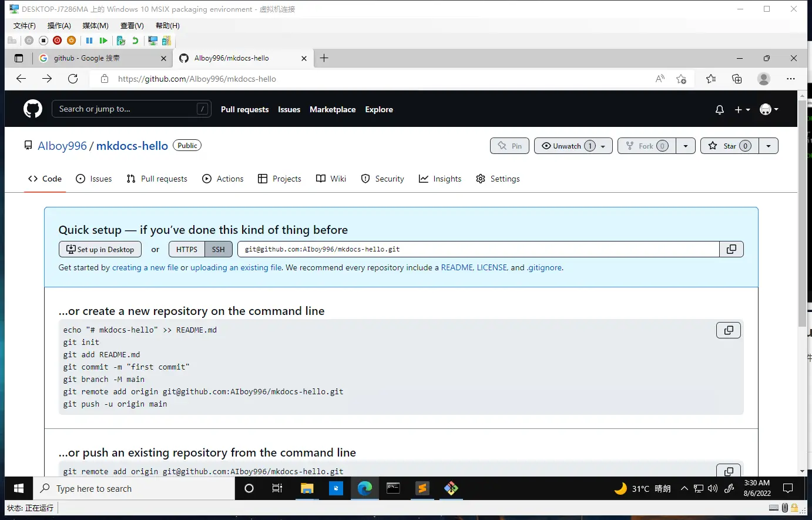Open the create new plus dropdown
812x520 pixels.
741,110
